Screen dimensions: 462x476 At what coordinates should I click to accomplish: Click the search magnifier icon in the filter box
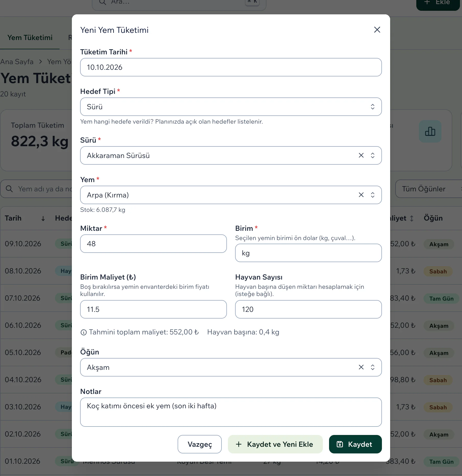point(9,189)
